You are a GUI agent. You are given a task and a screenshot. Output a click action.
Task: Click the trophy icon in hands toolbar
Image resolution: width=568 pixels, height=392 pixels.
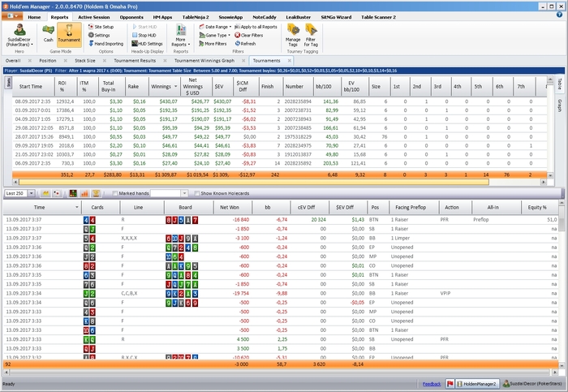click(96, 193)
